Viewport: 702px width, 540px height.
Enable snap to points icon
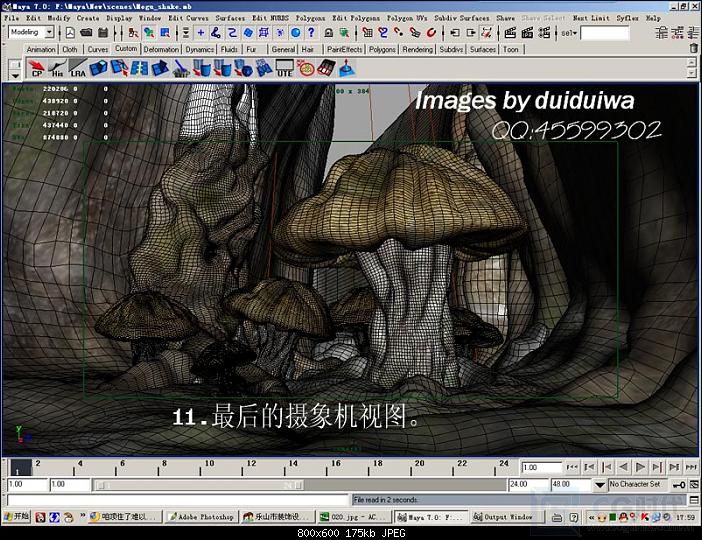tap(399, 33)
